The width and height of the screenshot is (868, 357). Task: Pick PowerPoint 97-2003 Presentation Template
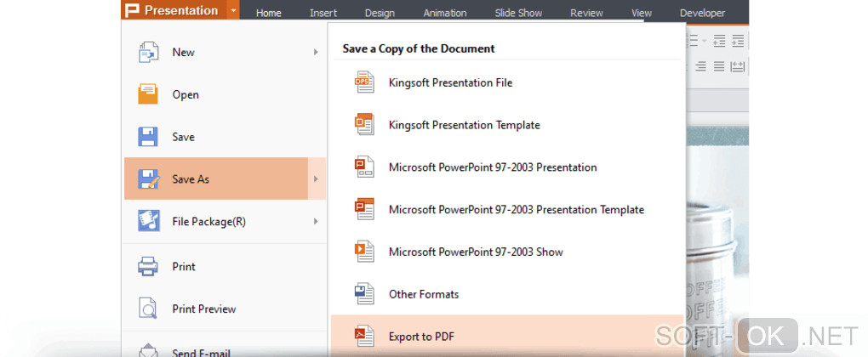pyautogui.click(x=516, y=209)
